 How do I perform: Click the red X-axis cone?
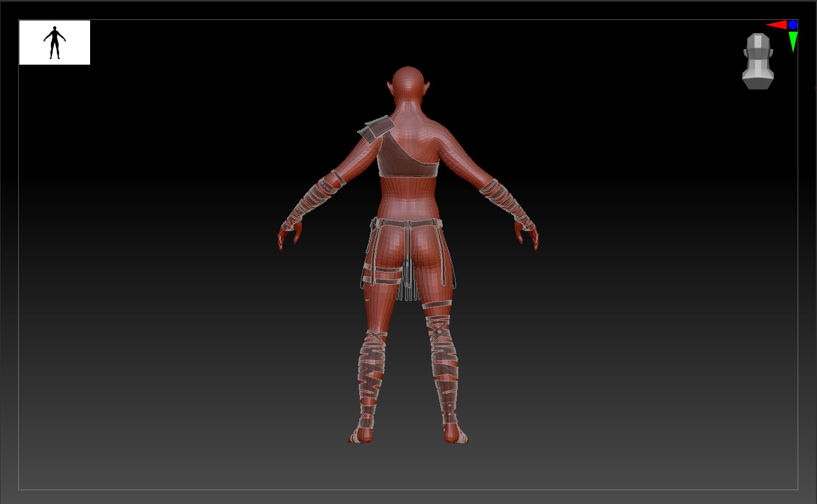pyautogui.click(x=776, y=25)
